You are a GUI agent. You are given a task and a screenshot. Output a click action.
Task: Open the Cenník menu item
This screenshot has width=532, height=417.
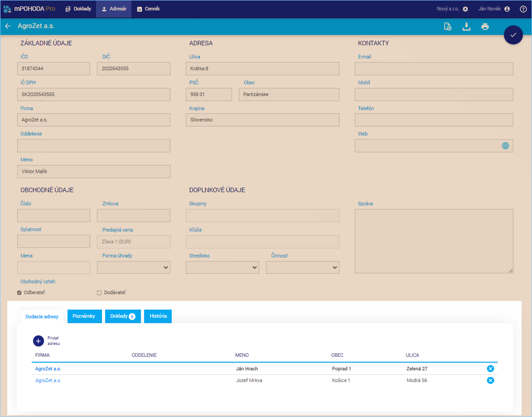148,9
